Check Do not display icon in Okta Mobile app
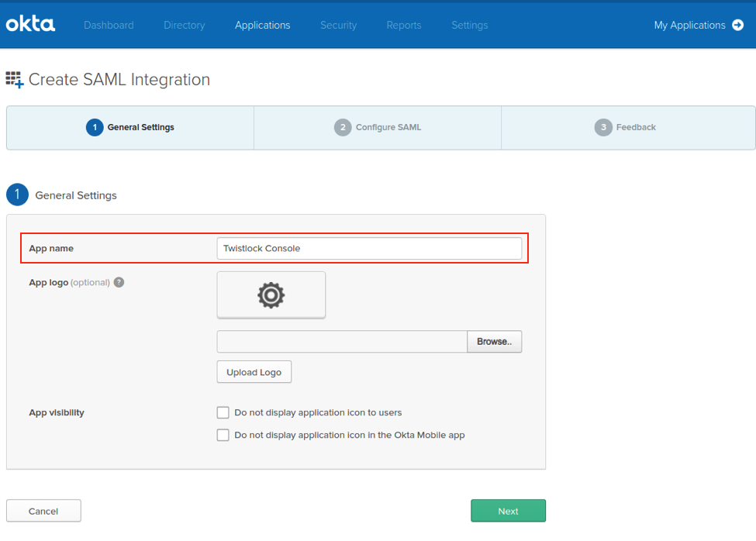Screen dimensions: 756x541 223,435
